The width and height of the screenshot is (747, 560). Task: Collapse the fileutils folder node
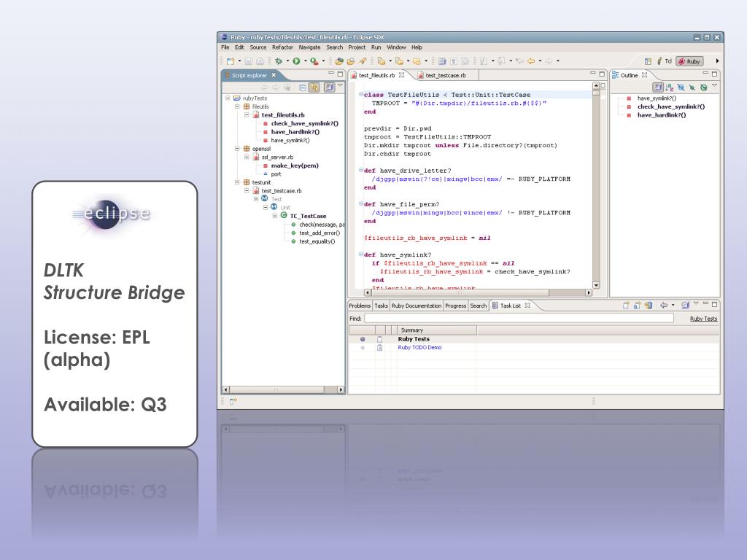click(x=237, y=106)
